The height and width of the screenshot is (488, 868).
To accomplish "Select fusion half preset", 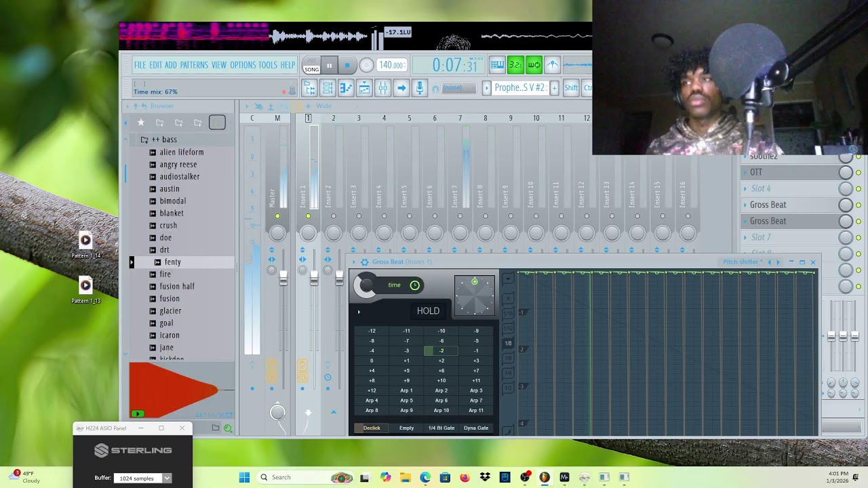I will 177,286.
